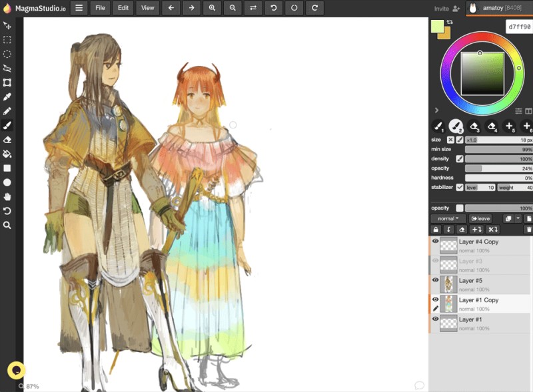
Task: Open the File menu
Action: click(100, 8)
